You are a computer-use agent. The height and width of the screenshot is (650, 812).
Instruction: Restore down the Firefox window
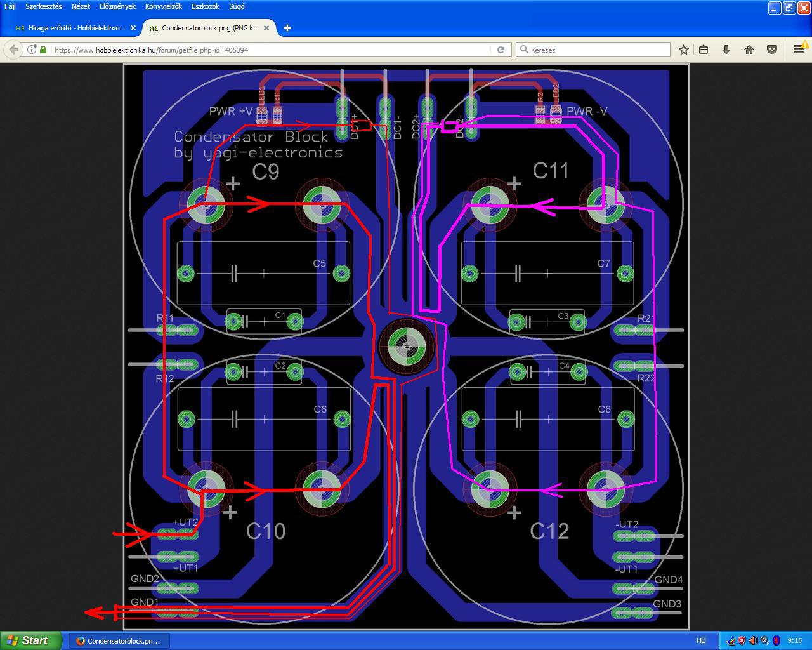point(789,8)
